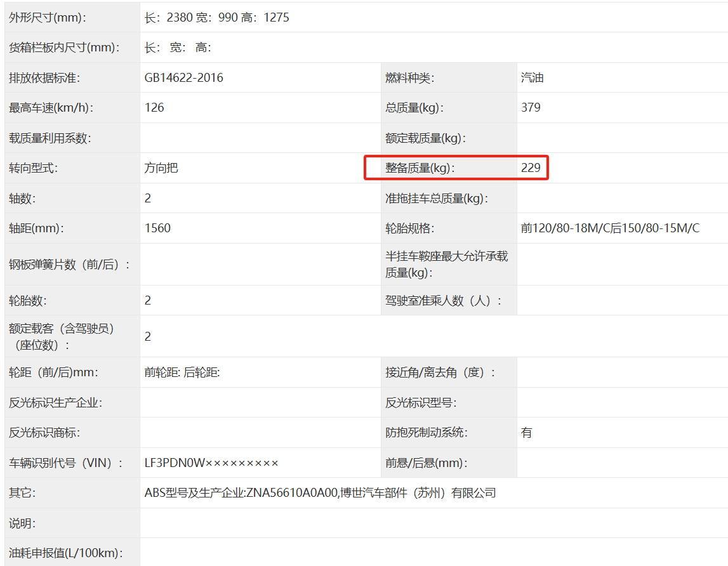Viewport: 728px width, 566px height.
Task: Click the 防抱死制动系统 value 有
Action: [x=526, y=433]
